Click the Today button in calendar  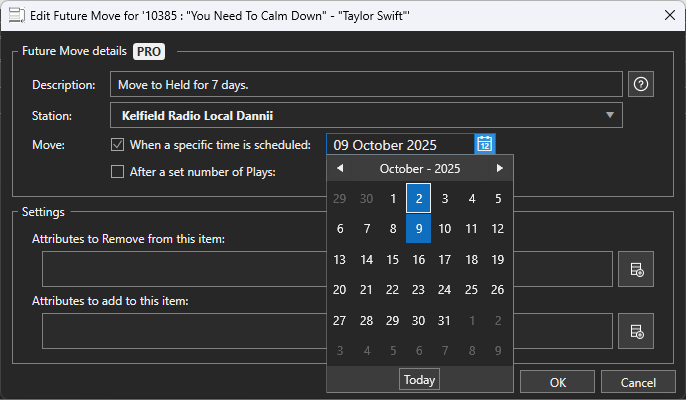point(419,380)
